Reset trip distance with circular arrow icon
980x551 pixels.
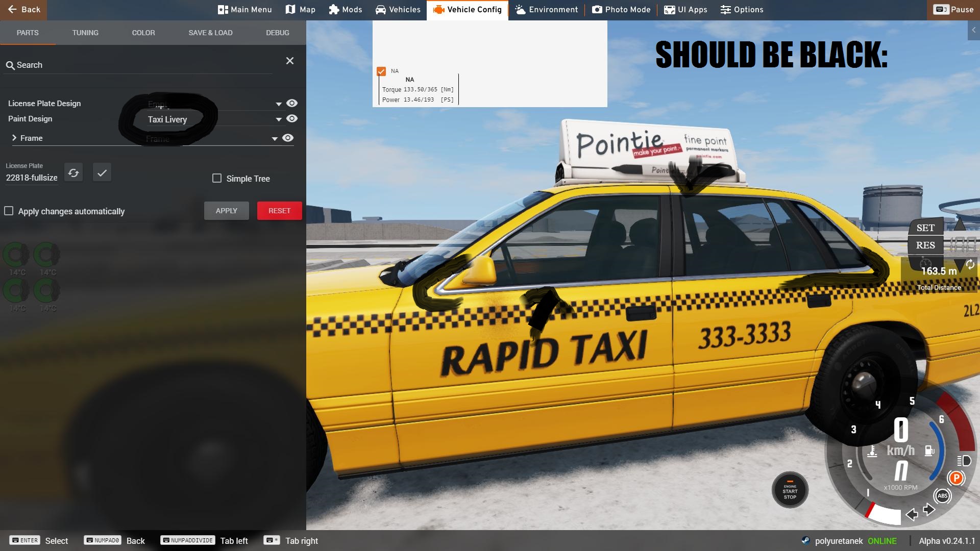970,264
